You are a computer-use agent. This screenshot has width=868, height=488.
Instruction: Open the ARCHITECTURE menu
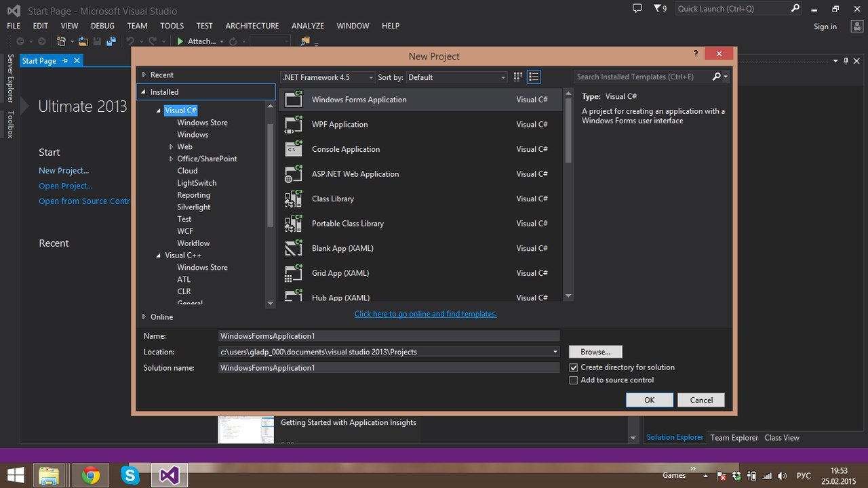(252, 26)
